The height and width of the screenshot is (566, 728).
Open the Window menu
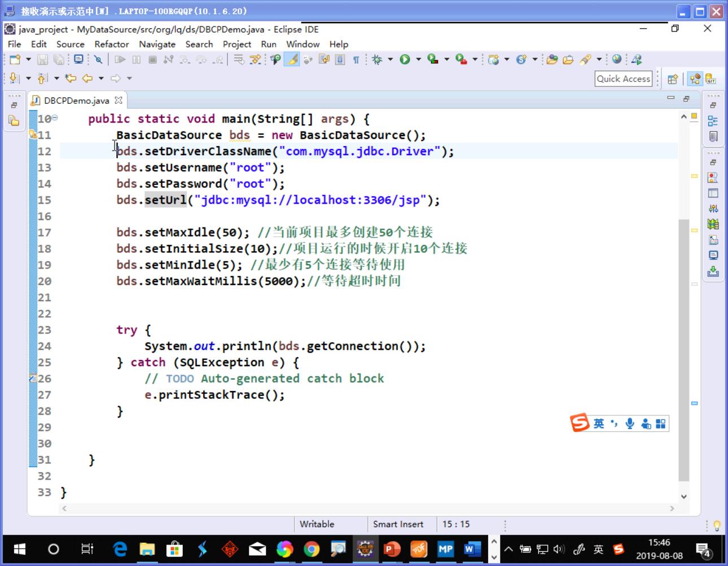coord(302,44)
